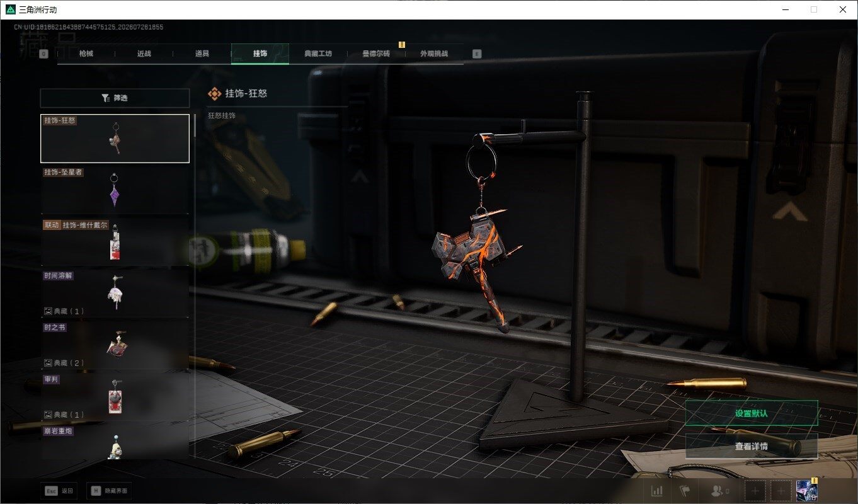Viewport: 858px width, 504px height.
Task: Click the Q previous-tab key icon
Action: point(43,54)
